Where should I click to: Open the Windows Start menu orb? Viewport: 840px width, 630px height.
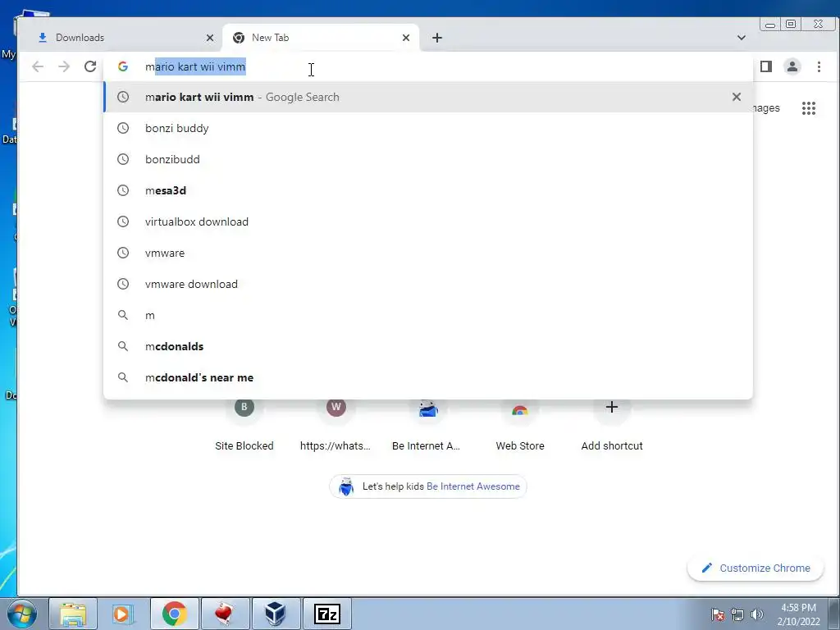coord(21,614)
